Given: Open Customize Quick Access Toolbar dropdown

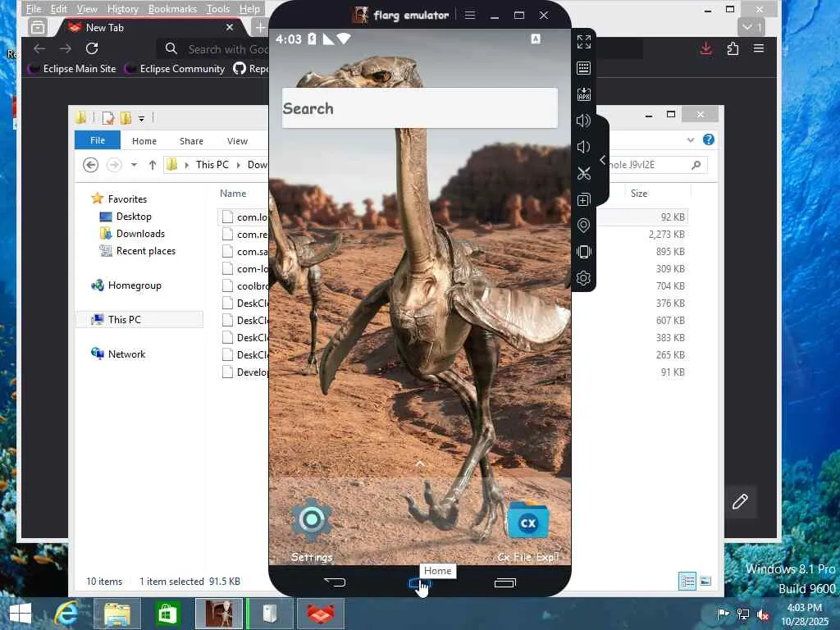Looking at the screenshot, I should click(x=141, y=118).
